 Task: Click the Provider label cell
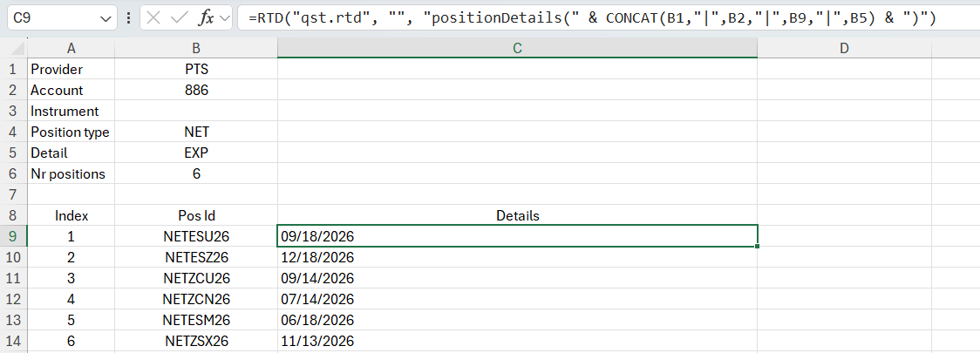71,70
